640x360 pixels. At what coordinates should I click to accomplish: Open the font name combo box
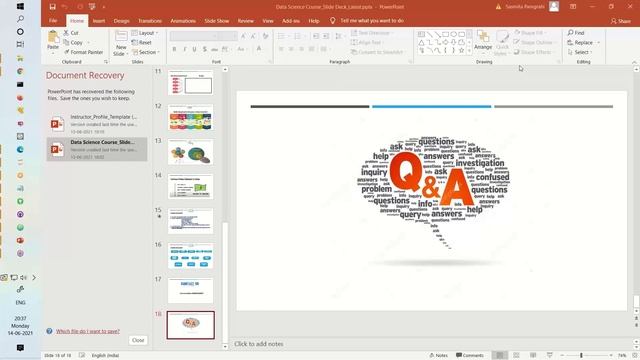[x=193, y=36]
